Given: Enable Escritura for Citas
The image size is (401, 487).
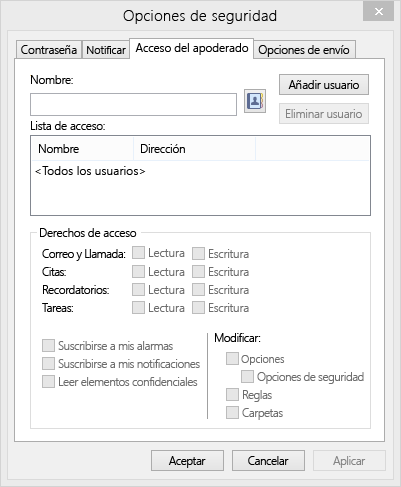Looking at the screenshot, I should [198, 271].
